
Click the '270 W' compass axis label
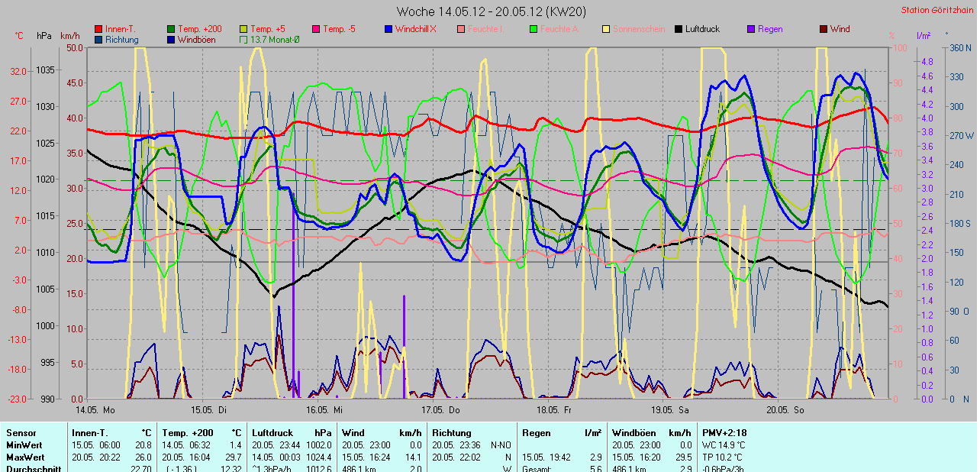click(960, 135)
